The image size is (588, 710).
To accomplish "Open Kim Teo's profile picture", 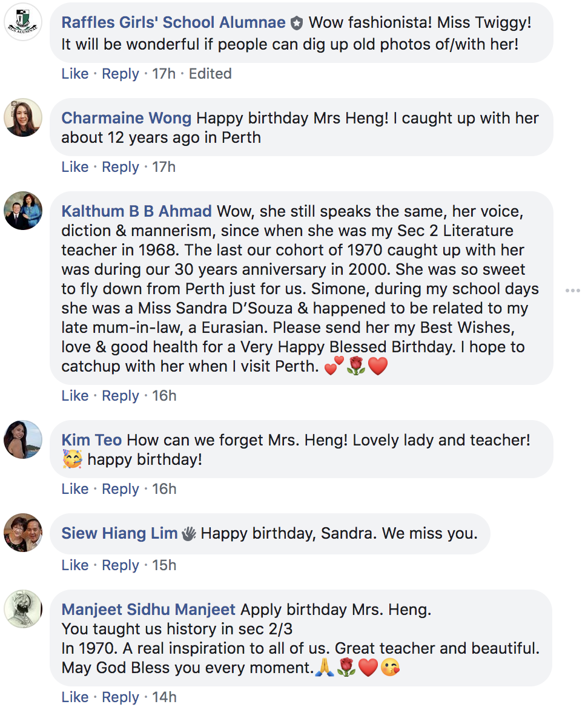I will click(x=23, y=439).
